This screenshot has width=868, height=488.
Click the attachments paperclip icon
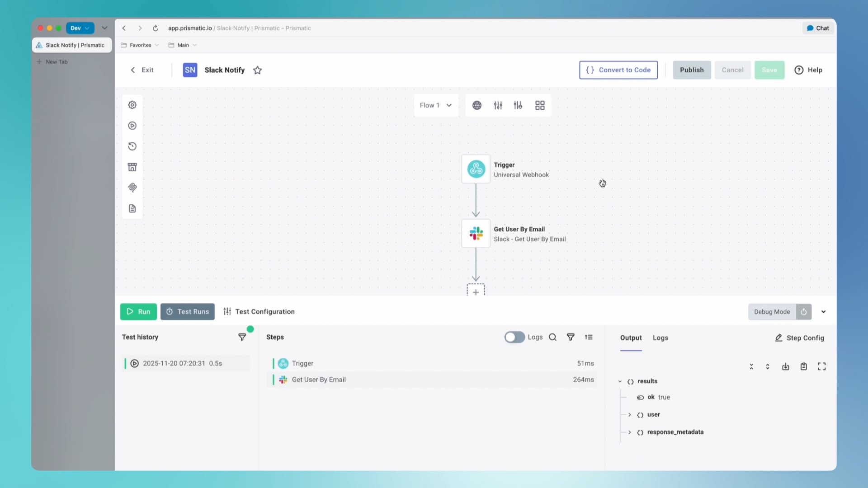coord(132,188)
